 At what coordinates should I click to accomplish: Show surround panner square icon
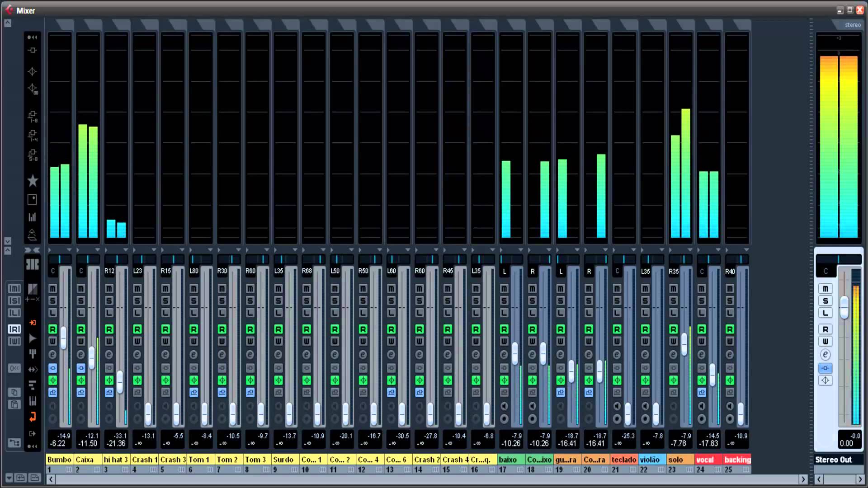[x=33, y=199]
